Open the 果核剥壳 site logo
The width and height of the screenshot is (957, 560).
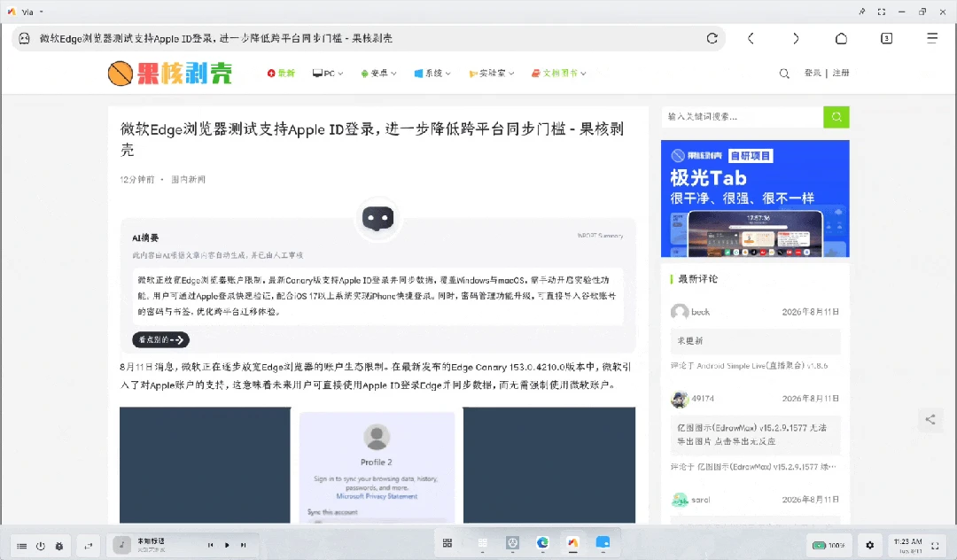(x=169, y=74)
